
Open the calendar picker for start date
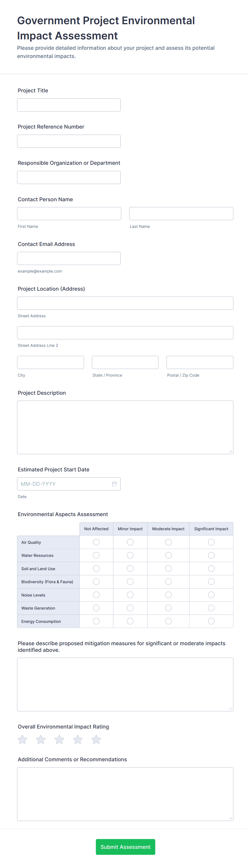click(x=114, y=484)
